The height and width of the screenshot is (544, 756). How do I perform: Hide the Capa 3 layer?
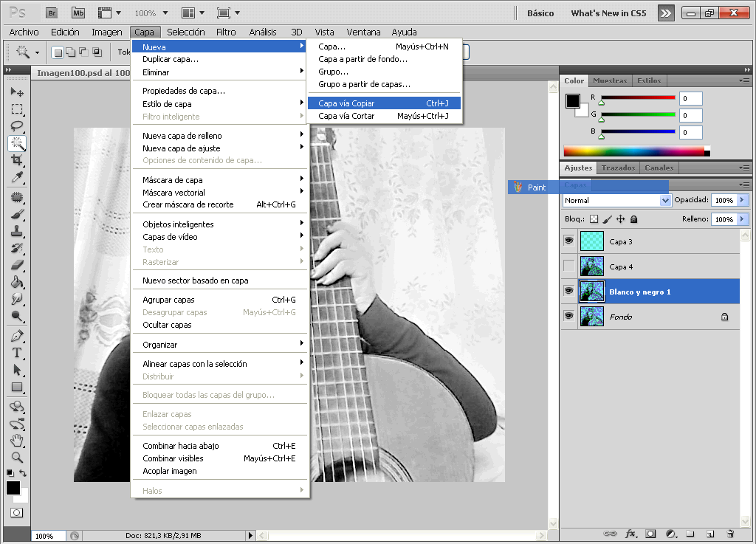click(569, 241)
